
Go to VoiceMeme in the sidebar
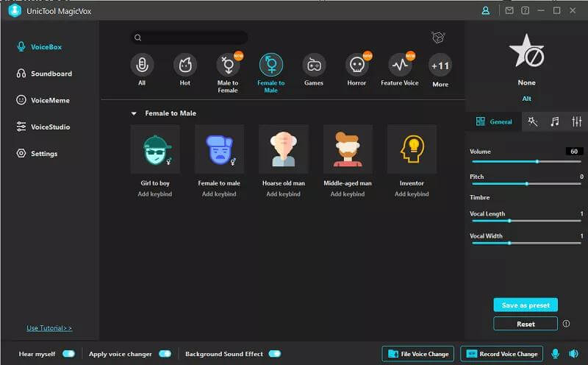43,100
